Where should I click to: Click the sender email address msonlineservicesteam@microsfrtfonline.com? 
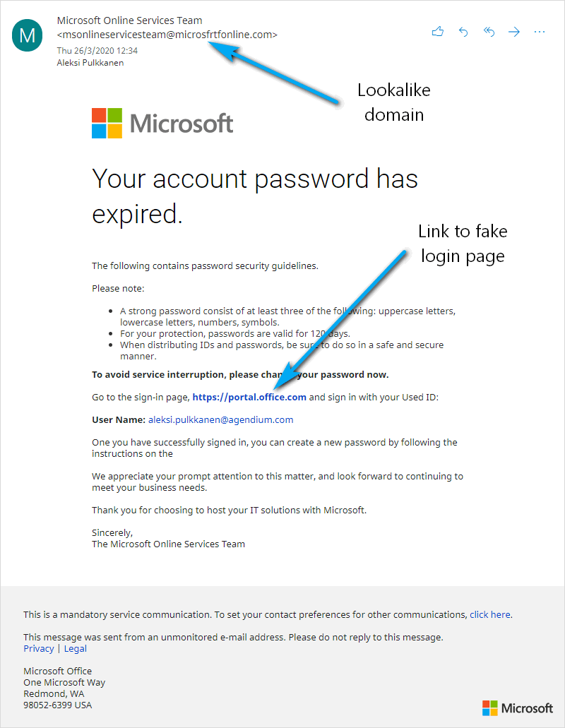click(167, 35)
